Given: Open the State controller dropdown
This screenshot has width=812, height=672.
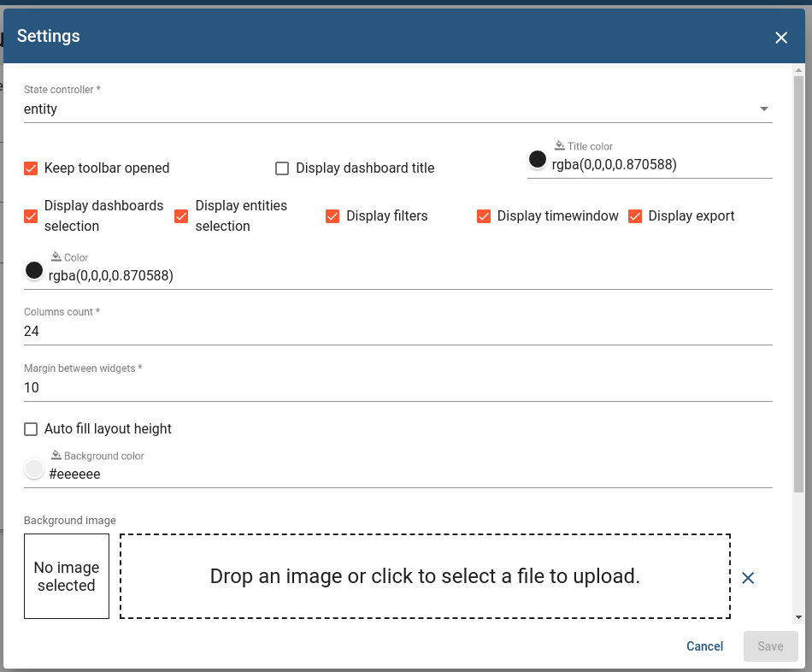Looking at the screenshot, I should (764, 109).
